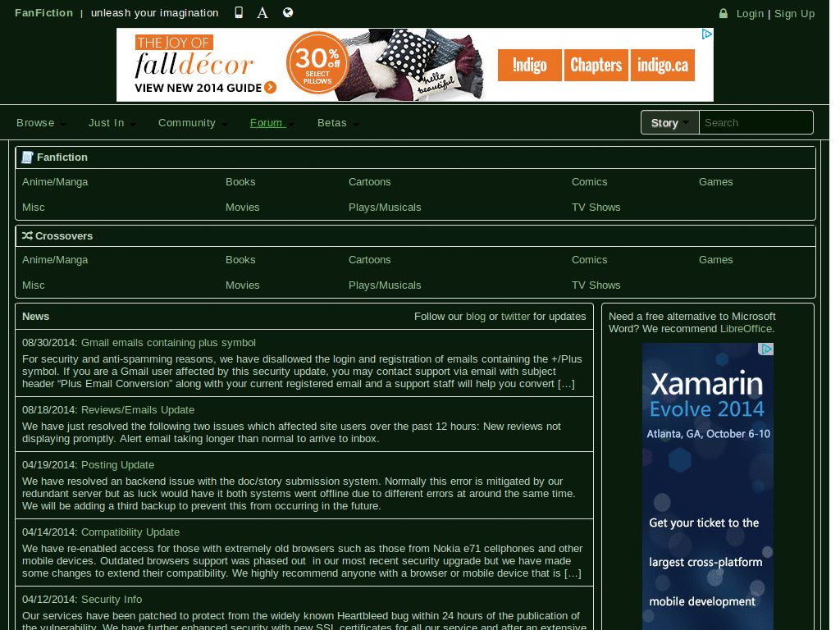Click the AdChoices icon on banner ad

coord(706,34)
